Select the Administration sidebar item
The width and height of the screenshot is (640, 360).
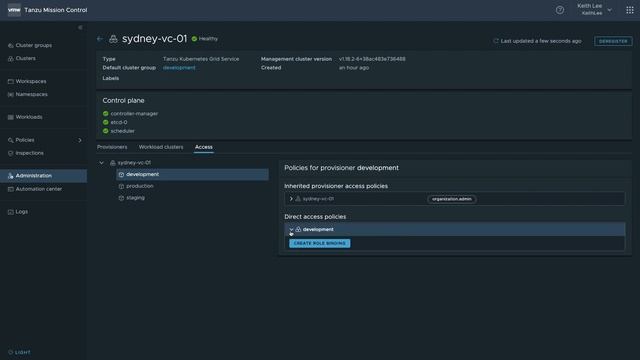pyautogui.click(x=43, y=176)
